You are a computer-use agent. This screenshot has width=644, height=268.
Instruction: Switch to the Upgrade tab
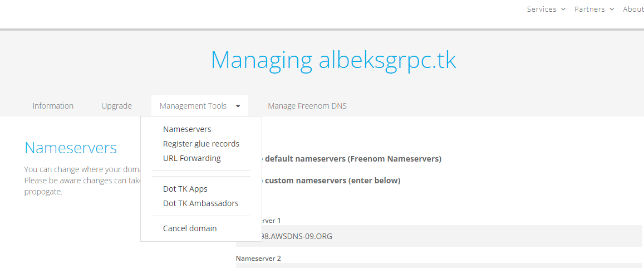[x=117, y=106]
